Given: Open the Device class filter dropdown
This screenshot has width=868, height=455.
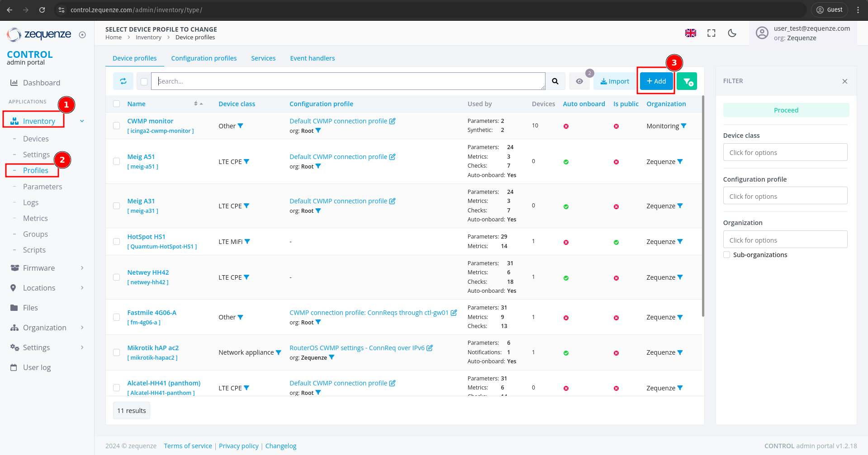Looking at the screenshot, I should (x=785, y=153).
